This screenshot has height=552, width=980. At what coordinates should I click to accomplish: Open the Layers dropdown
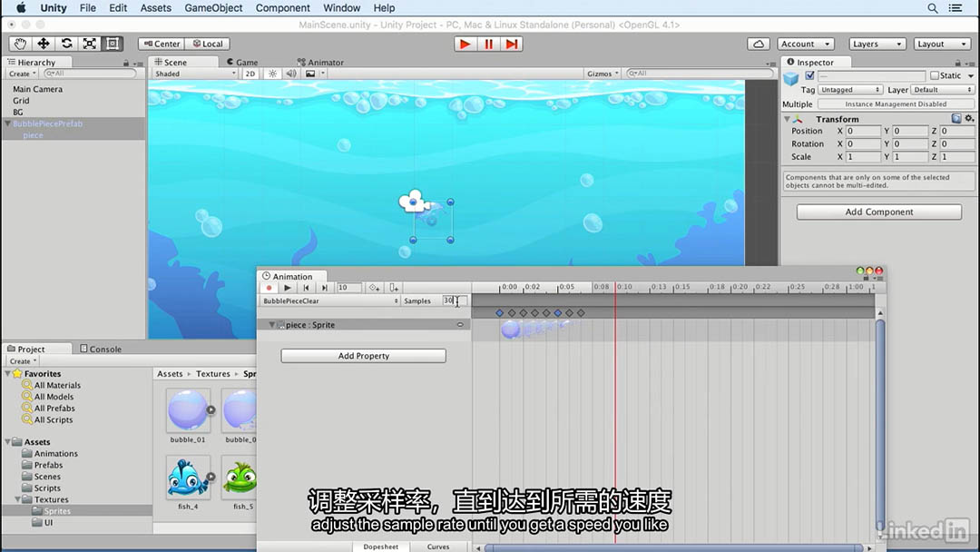[x=877, y=44]
